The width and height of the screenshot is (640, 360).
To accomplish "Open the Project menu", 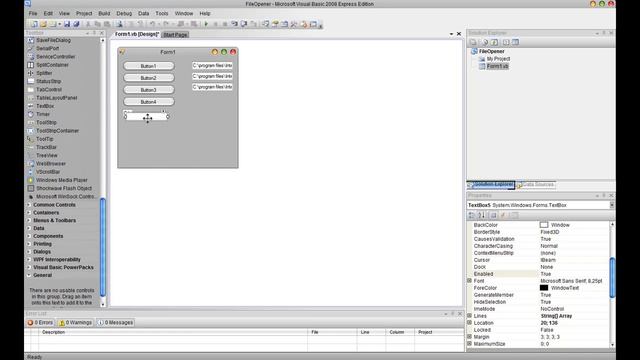I will (x=84, y=13).
